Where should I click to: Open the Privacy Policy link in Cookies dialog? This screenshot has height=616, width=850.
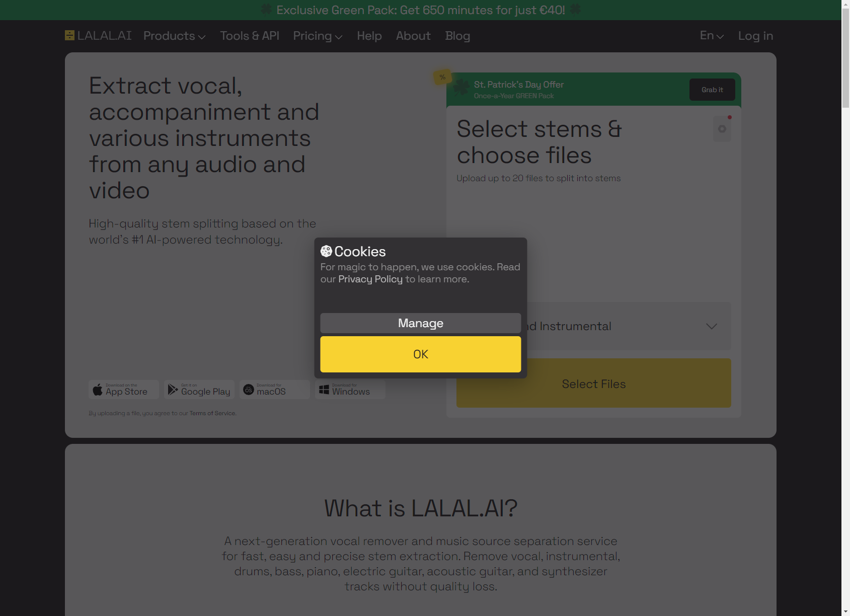click(370, 279)
